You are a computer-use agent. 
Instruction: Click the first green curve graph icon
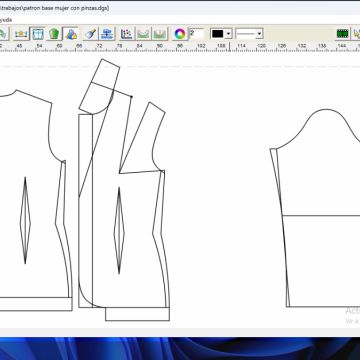(143, 34)
